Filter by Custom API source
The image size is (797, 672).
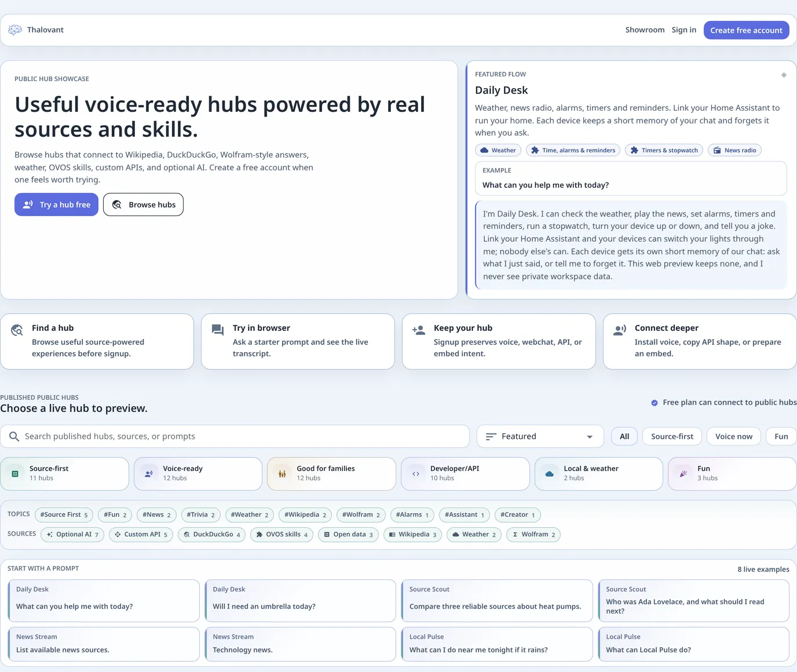[x=141, y=535]
